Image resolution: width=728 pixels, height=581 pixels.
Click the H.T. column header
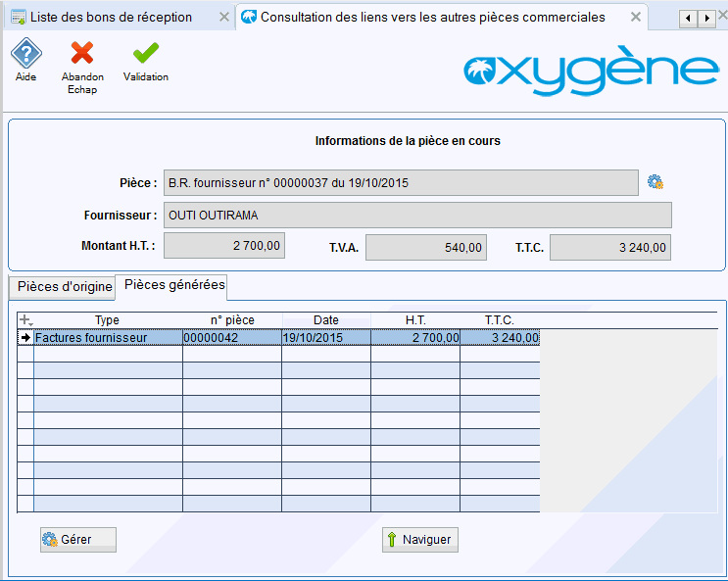tap(415, 320)
